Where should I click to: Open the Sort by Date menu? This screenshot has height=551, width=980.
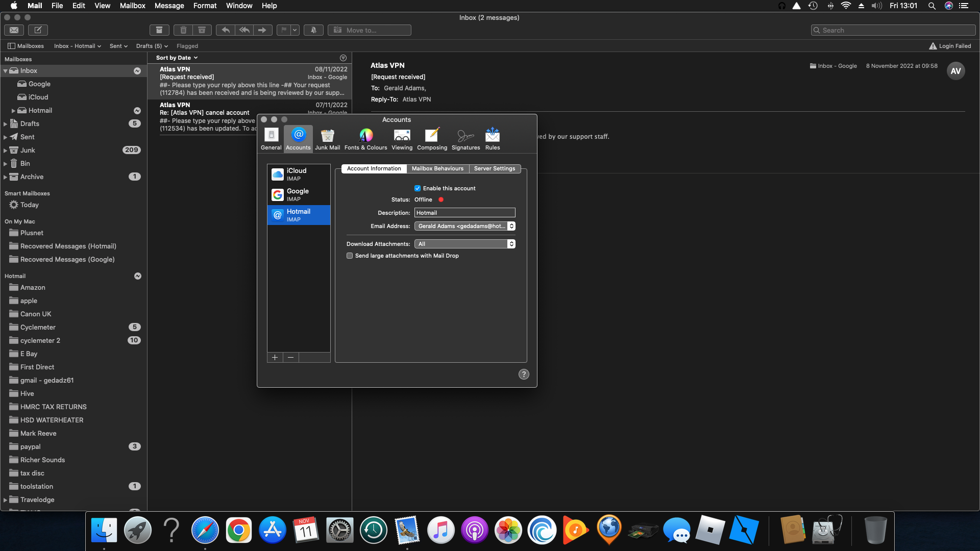[x=177, y=58]
